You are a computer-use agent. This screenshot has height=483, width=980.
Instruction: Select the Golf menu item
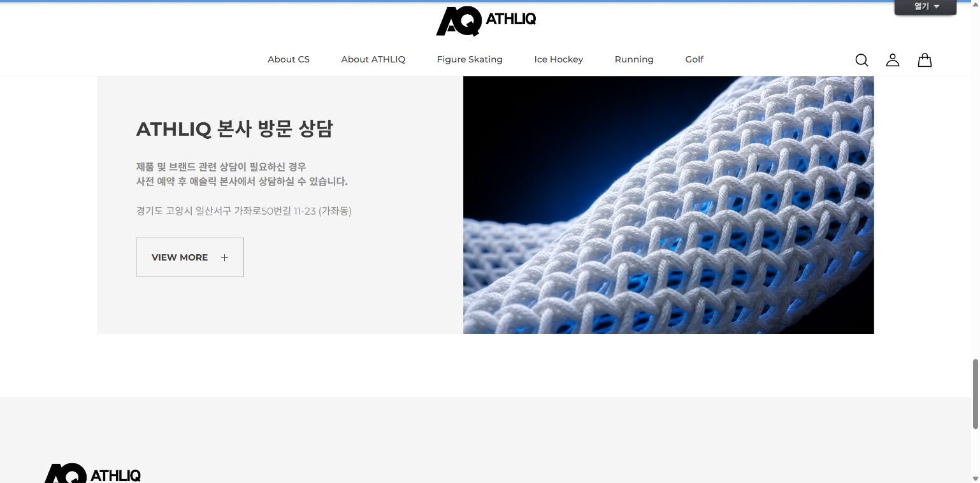695,59
